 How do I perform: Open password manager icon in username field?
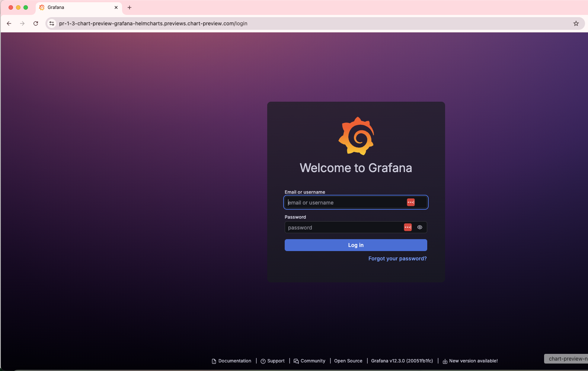coord(410,202)
